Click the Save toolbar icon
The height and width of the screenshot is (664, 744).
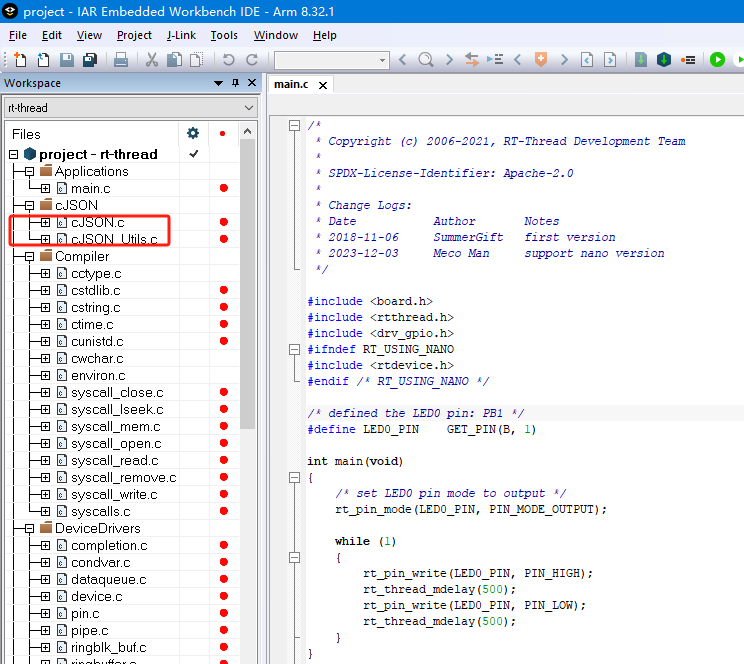[x=66, y=60]
